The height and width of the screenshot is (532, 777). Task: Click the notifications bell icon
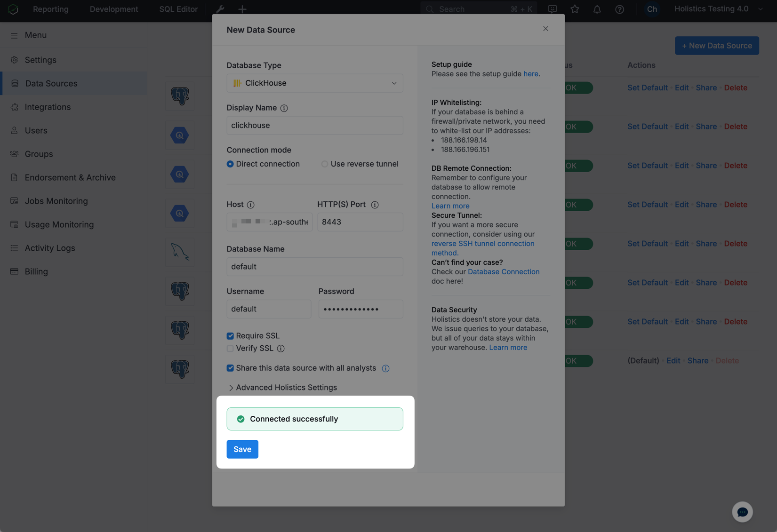(x=597, y=9)
